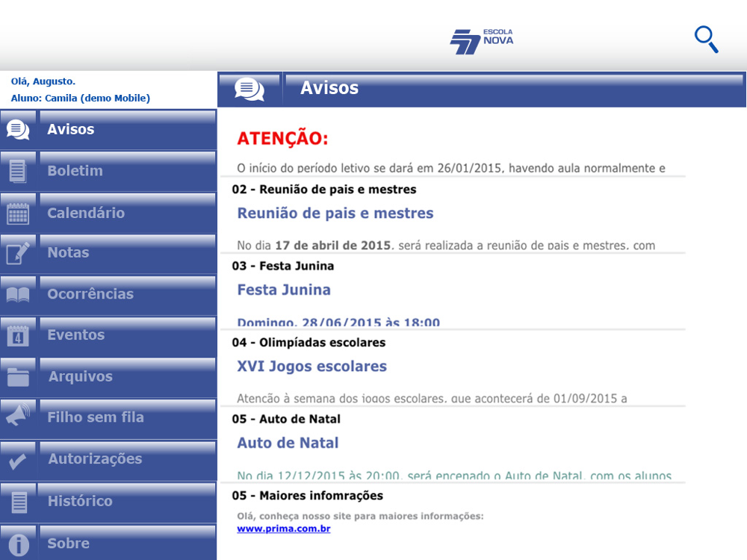
Task: Click the Escola Nova logo
Action: tap(482, 41)
